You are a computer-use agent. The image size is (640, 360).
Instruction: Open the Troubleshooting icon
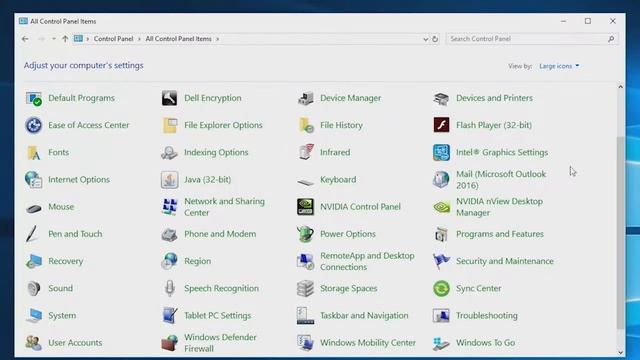441,316
